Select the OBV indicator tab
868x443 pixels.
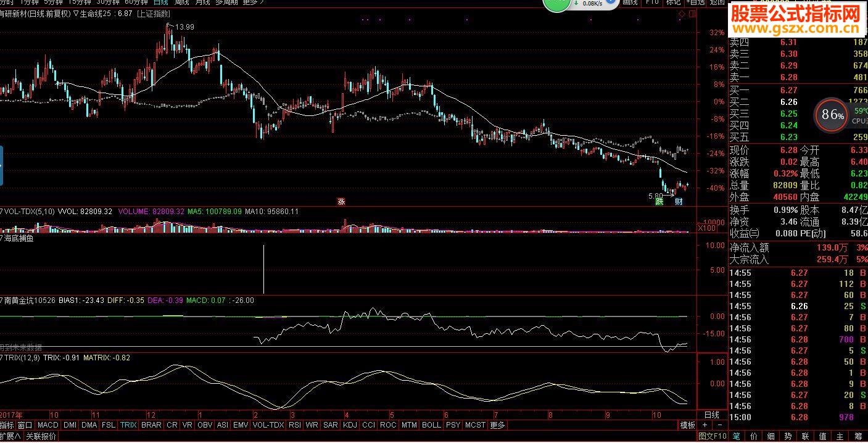(x=205, y=425)
